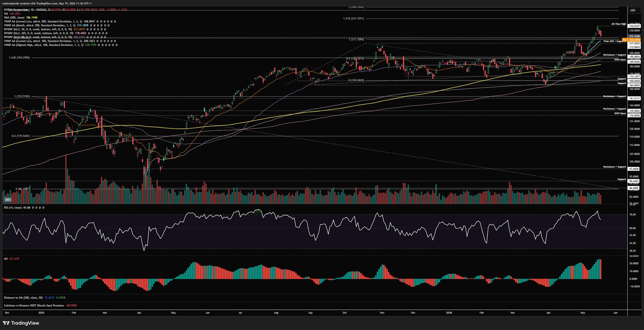Select the 2026 label on the time axis

point(449,313)
